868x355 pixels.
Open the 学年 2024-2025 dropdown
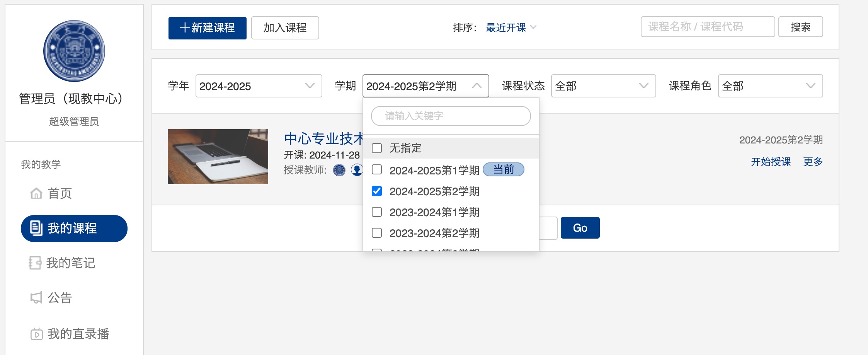259,86
